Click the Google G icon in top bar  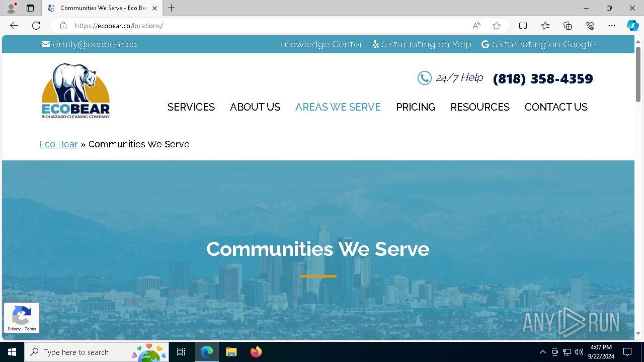(485, 44)
